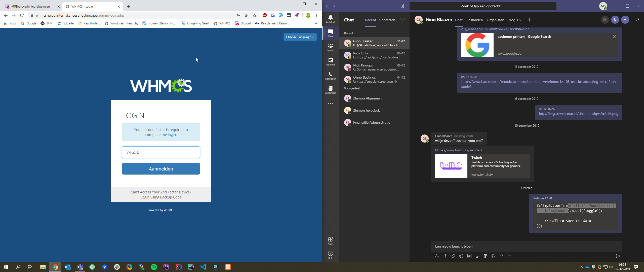644x272 pixels.
Task: Open Spotify from the Windows taskbar
Action: click(154, 267)
